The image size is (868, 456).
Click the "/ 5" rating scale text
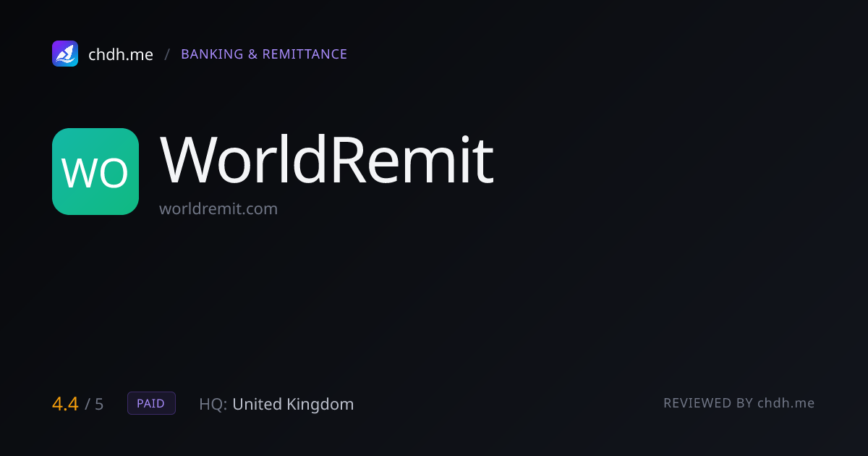[94, 404]
